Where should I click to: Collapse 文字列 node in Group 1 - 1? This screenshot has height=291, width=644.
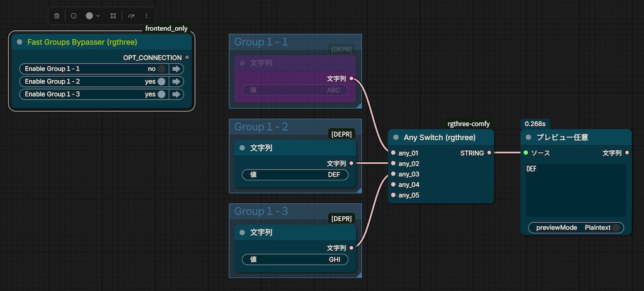(x=242, y=63)
